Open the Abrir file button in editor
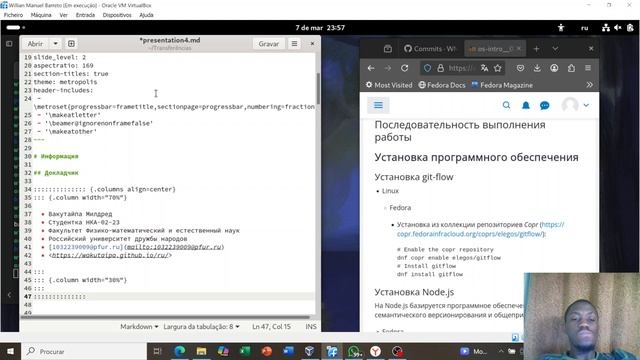 (x=35, y=44)
